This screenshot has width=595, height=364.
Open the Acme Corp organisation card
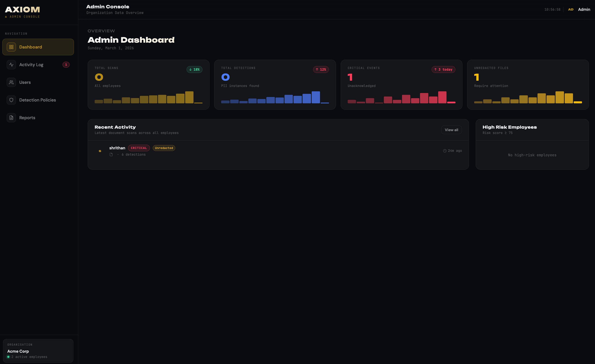38,351
